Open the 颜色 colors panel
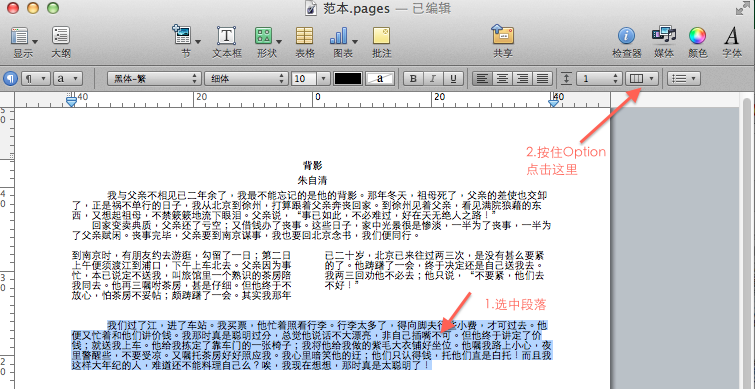This screenshot has width=755, height=389. [x=697, y=36]
